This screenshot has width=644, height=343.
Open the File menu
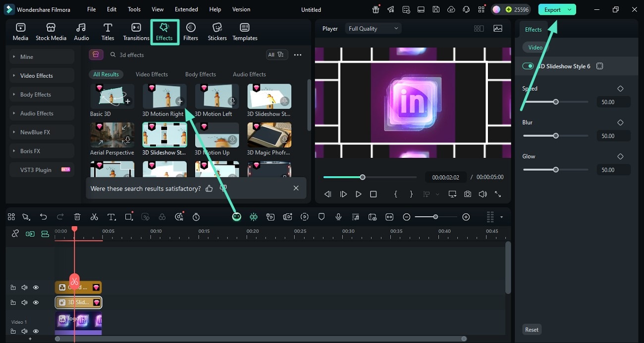pos(92,9)
